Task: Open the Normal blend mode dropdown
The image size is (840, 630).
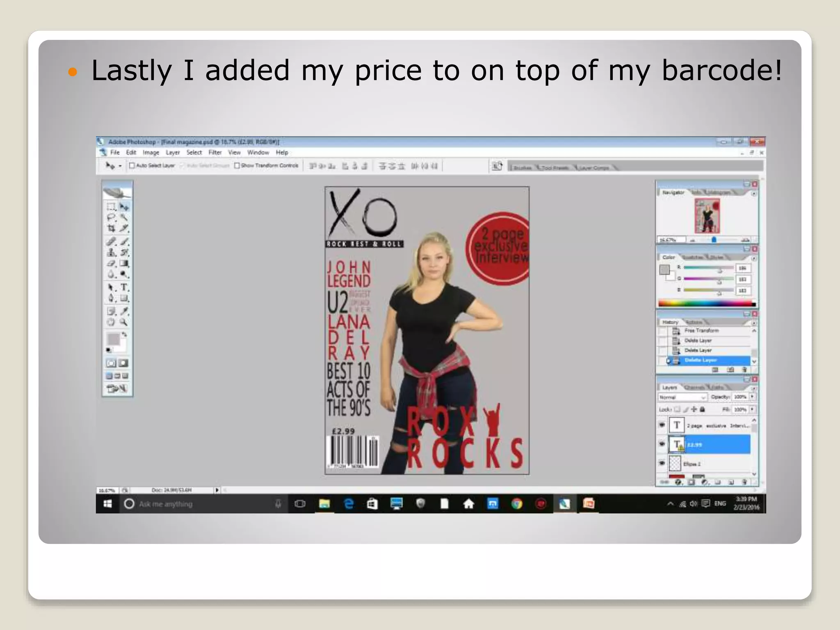Action: (x=682, y=397)
